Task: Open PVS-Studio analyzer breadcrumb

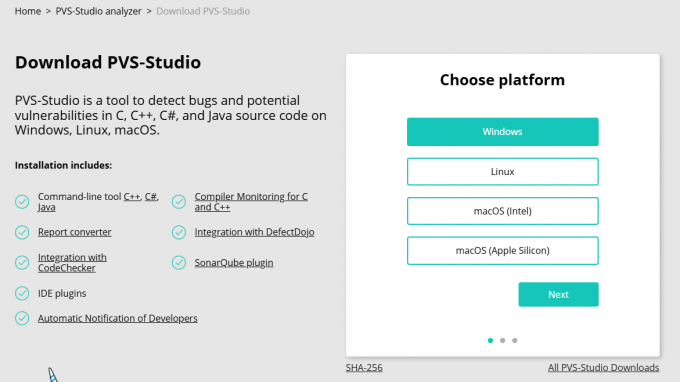Action: pyautogui.click(x=98, y=11)
